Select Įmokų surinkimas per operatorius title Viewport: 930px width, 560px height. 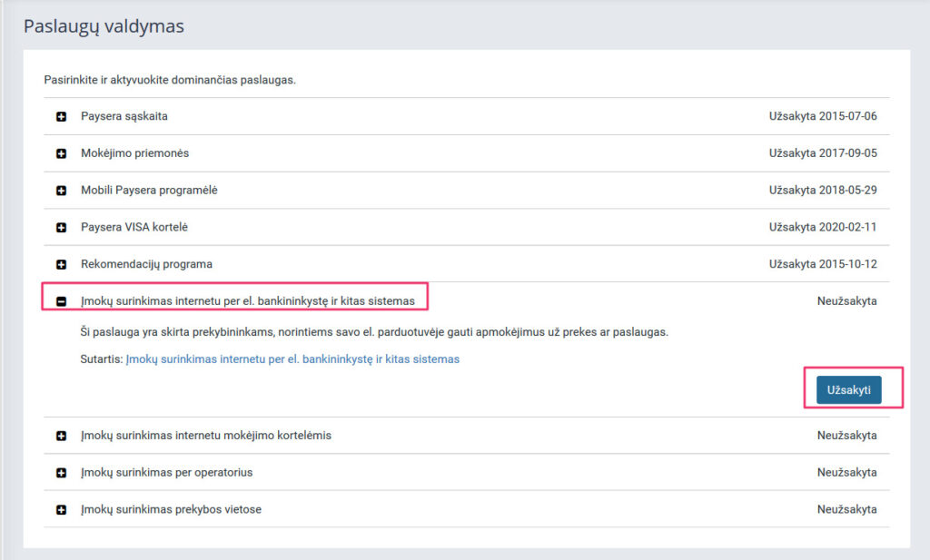click(x=167, y=472)
